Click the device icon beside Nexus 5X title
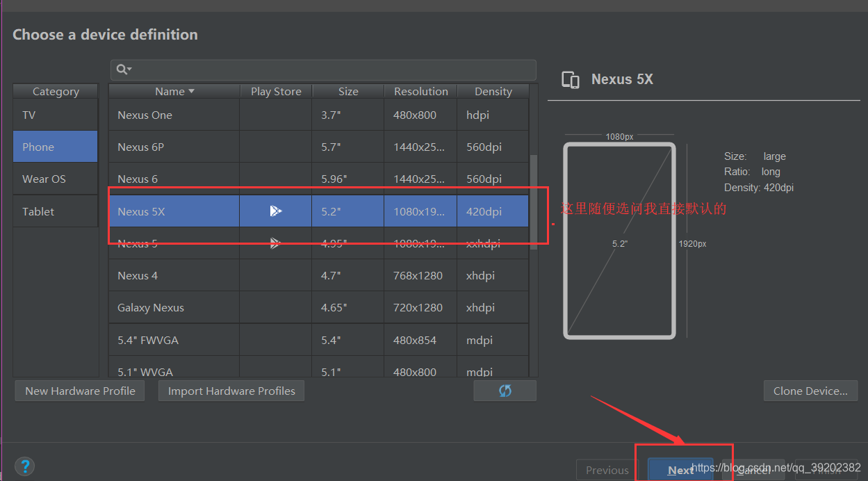This screenshot has width=868, height=481. pos(571,80)
